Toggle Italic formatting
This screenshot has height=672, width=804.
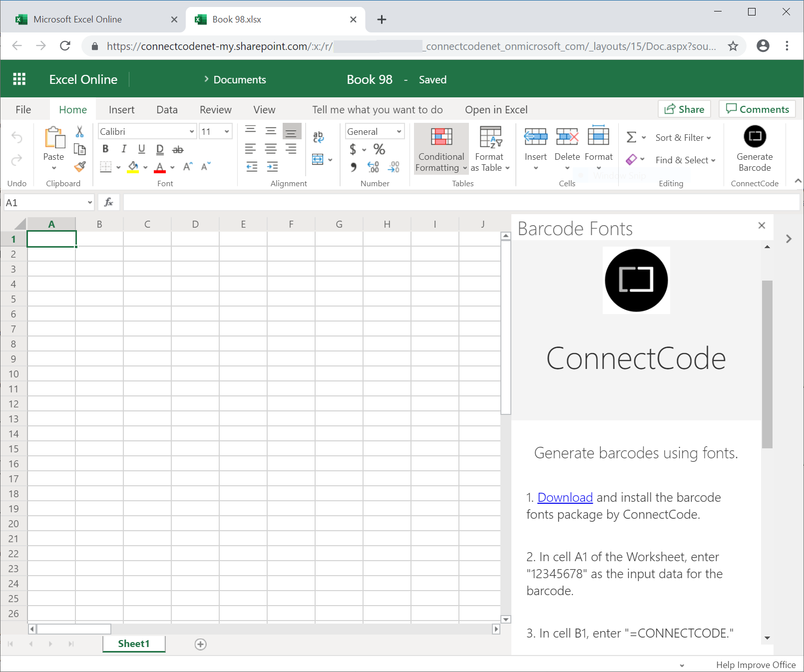[124, 149]
